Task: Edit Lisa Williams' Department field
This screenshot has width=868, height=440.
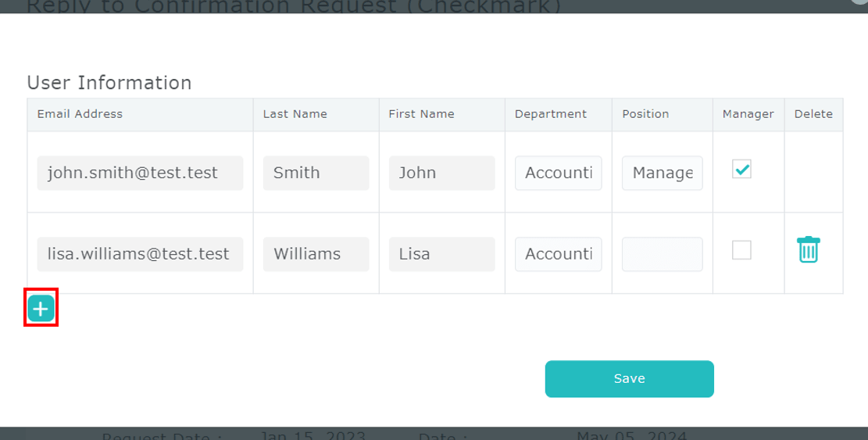Action: (x=558, y=255)
